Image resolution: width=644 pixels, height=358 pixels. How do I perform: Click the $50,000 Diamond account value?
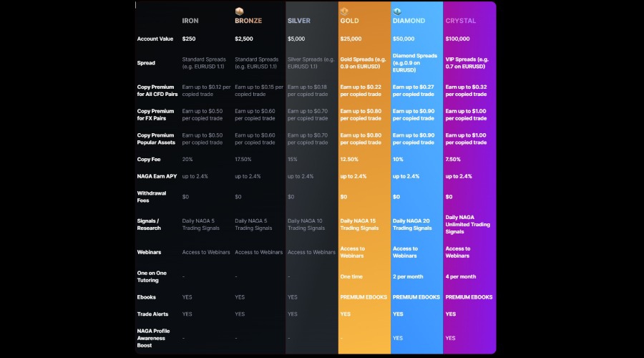[404, 39]
